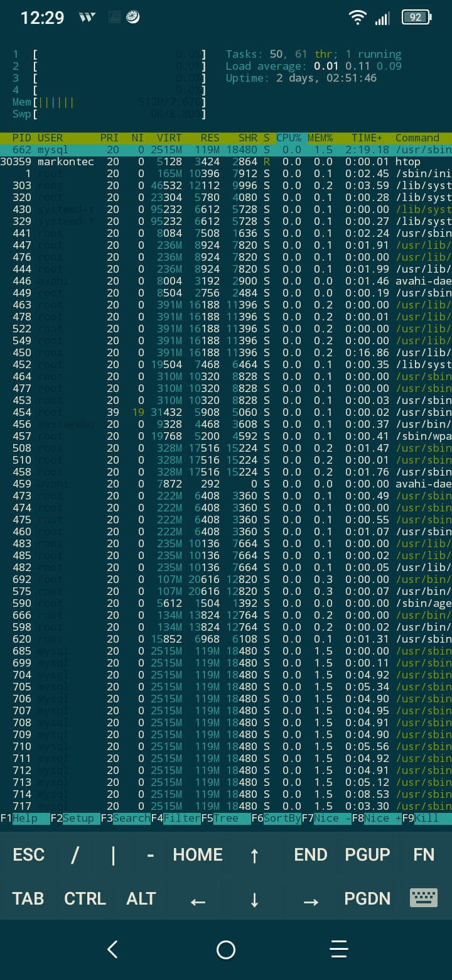Click the Tasks count line
This screenshot has width=452, height=980.
(314, 55)
